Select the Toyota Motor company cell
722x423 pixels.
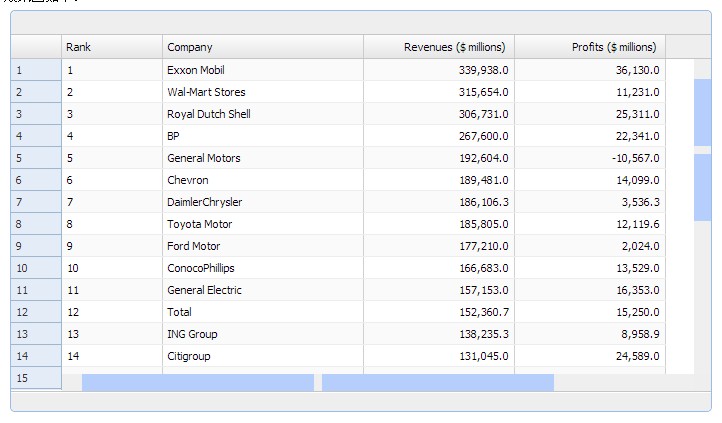pos(262,224)
